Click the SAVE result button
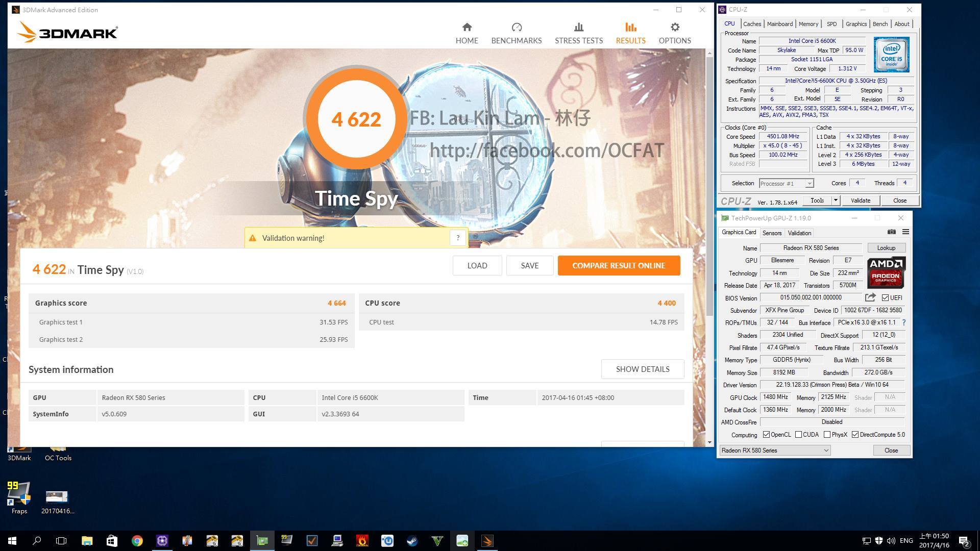Image resolution: width=980 pixels, height=551 pixels. point(529,265)
